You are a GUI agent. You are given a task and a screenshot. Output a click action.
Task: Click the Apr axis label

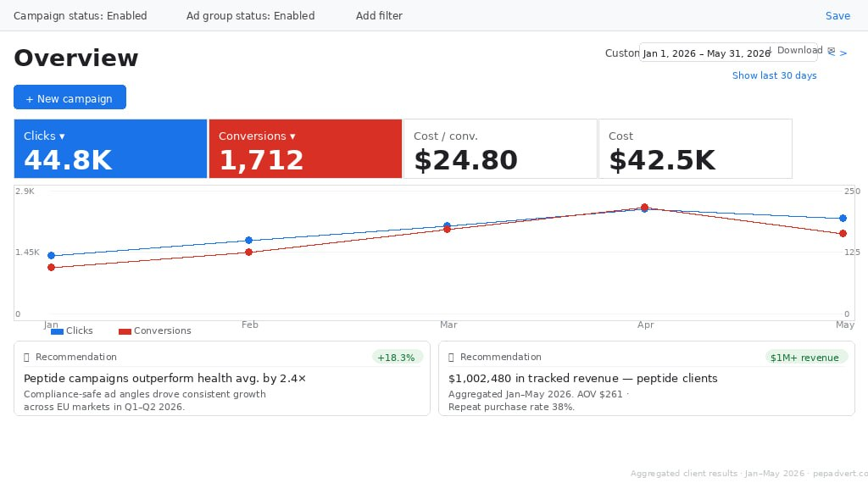[645, 325]
